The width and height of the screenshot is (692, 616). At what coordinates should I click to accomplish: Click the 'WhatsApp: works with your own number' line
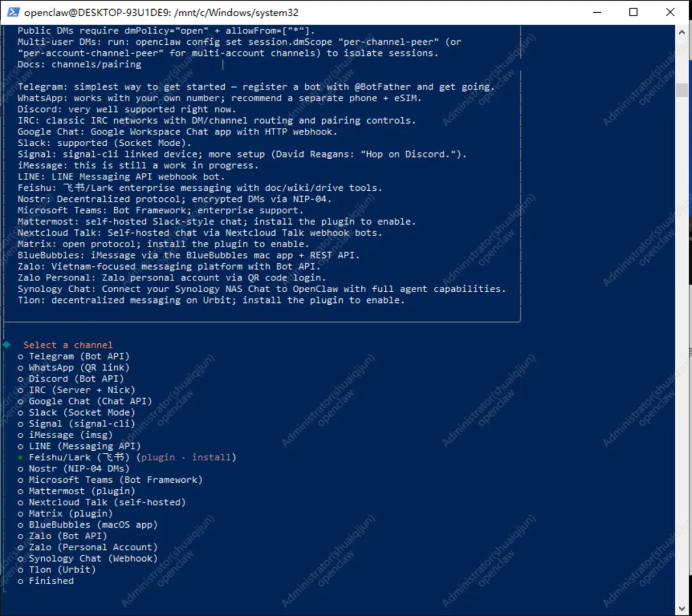(219, 99)
